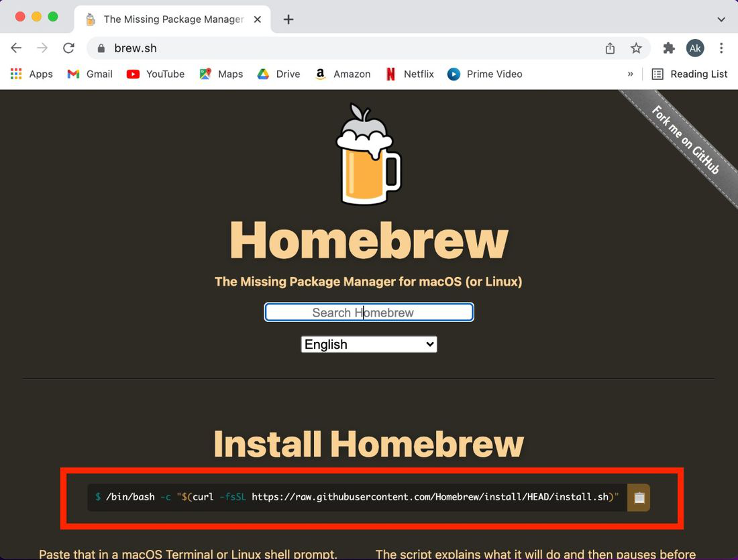Open the YouTube bookmark
This screenshot has width=738, height=560.
(156, 74)
